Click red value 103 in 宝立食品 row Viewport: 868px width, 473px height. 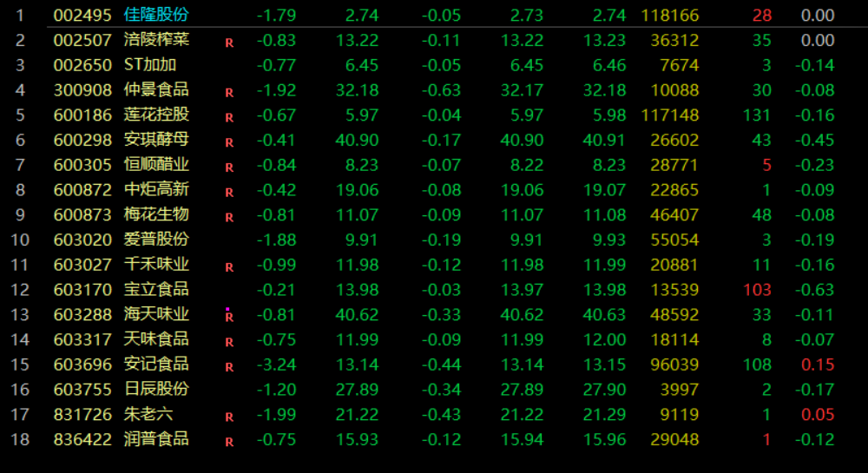coord(757,289)
